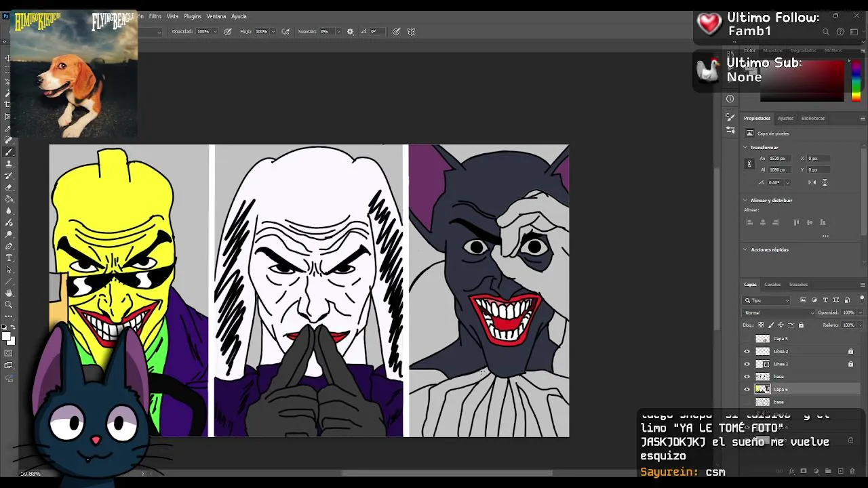Image resolution: width=868 pixels, height=488 pixels.
Task: Hide the Capa 6 layer
Action: click(747, 389)
